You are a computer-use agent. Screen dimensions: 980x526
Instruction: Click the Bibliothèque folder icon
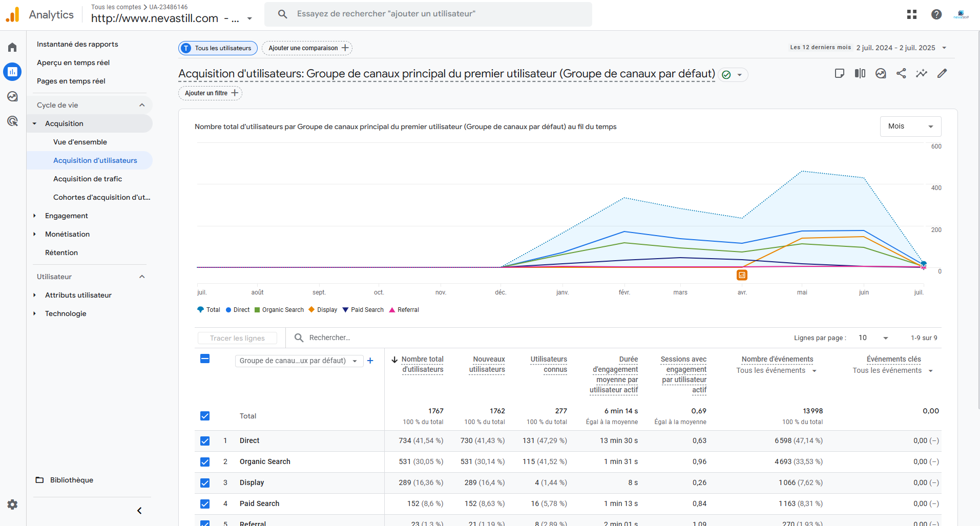pyautogui.click(x=39, y=480)
